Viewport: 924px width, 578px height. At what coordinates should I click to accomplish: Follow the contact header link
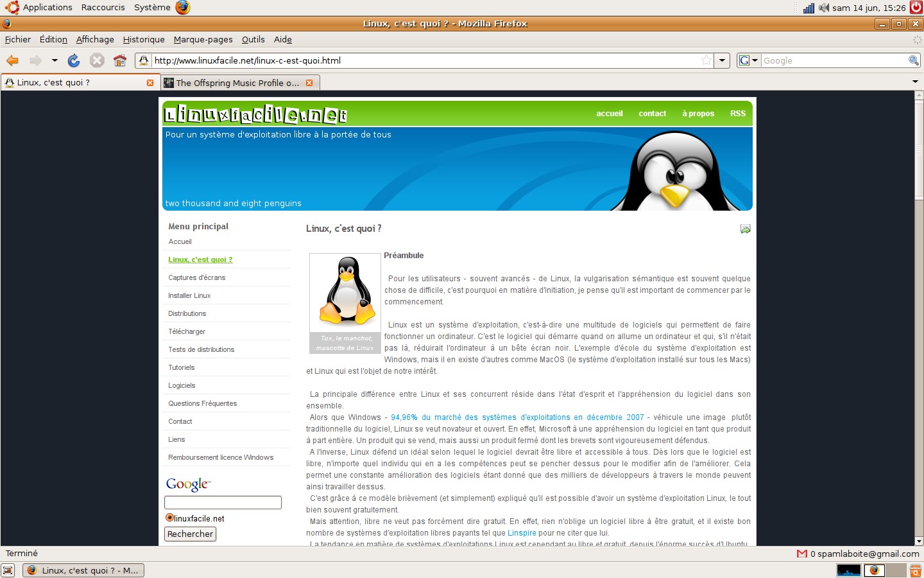[x=653, y=114]
